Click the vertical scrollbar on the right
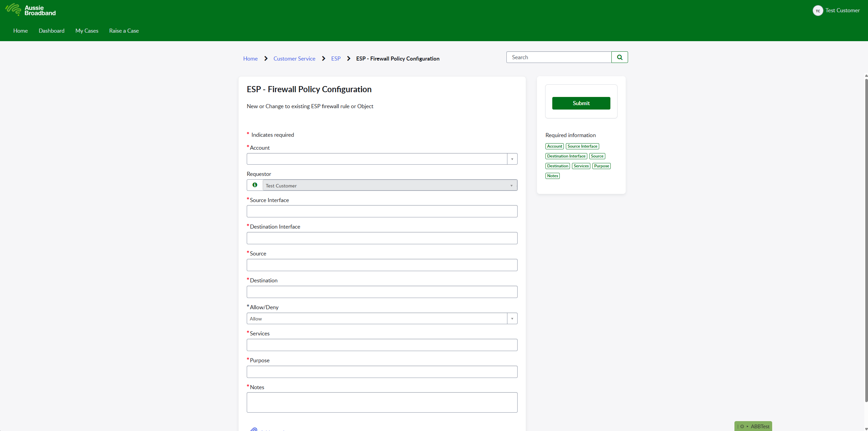 865,238
